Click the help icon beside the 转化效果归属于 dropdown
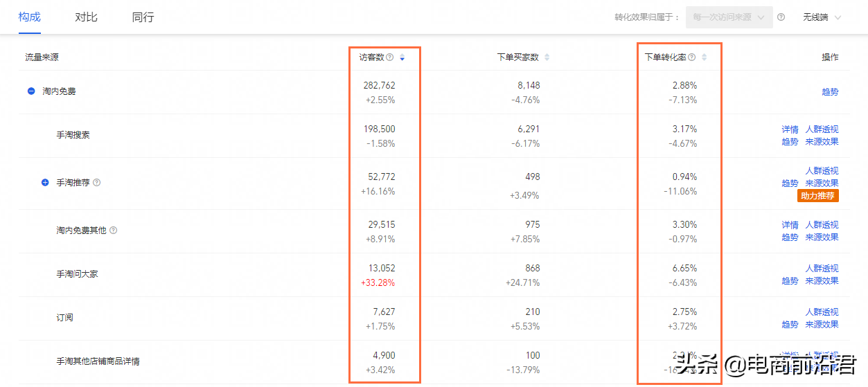This screenshot has height=387, width=868. 781,17
